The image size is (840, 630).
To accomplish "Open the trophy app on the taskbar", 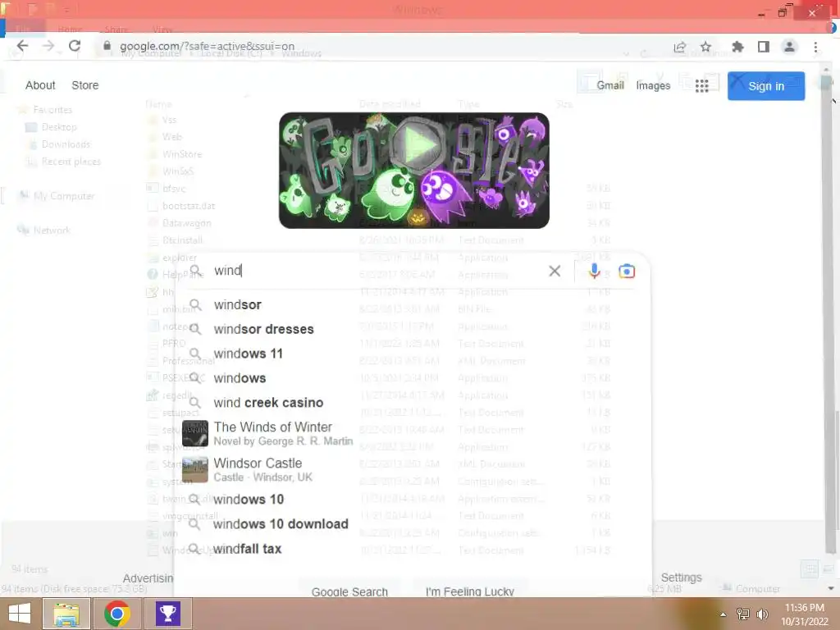I will point(168,614).
